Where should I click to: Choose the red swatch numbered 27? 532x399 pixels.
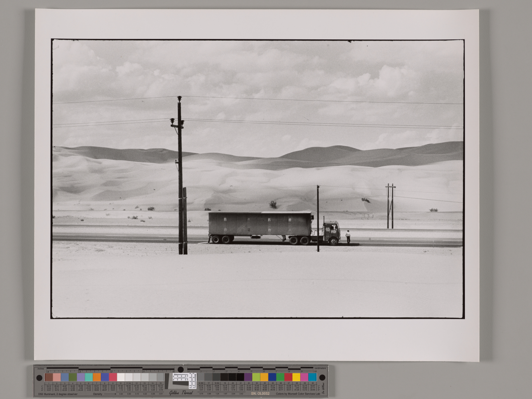pyautogui.click(x=288, y=377)
